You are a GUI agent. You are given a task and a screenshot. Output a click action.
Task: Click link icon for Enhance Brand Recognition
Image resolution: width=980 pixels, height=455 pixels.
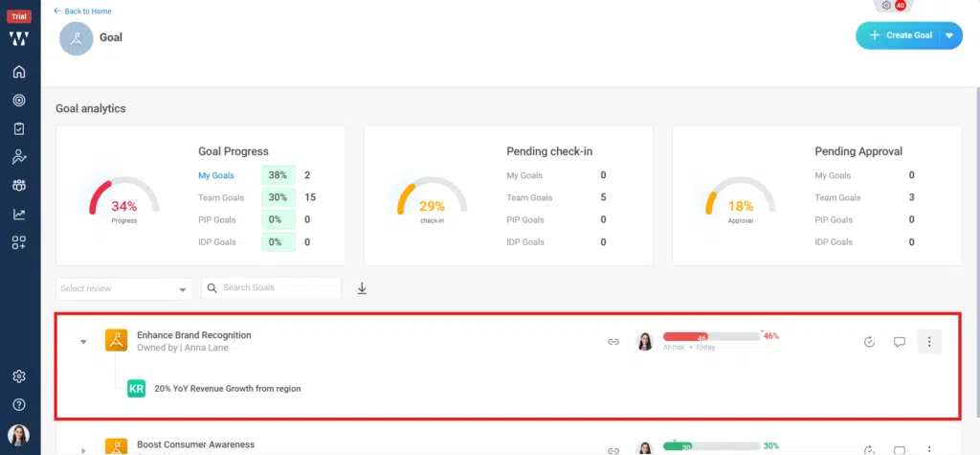[x=613, y=342]
